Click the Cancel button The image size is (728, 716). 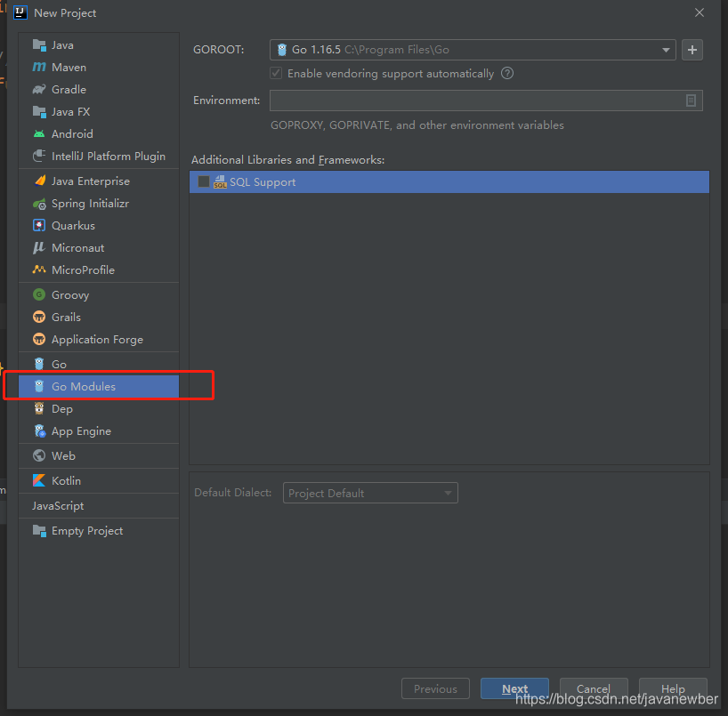[594, 688]
